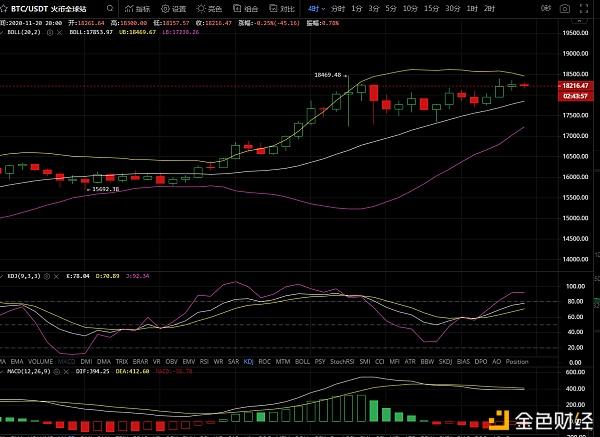Select the 30分 interval

pos(453,8)
